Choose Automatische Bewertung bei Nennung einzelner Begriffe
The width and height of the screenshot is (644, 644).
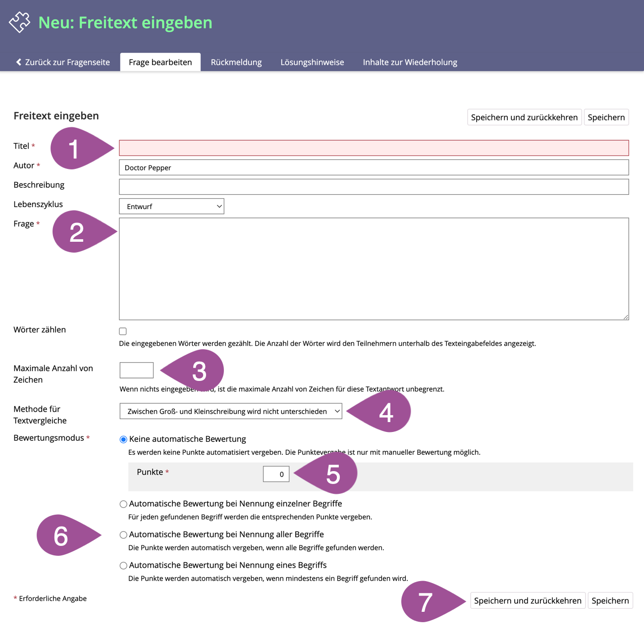pos(123,504)
